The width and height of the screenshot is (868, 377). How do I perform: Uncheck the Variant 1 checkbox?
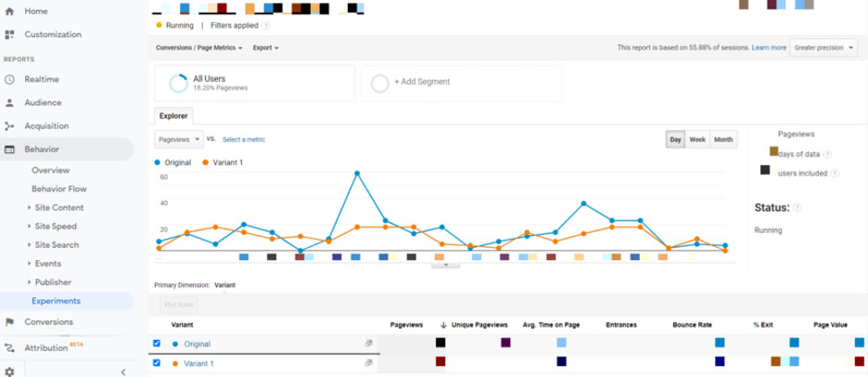click(156, 362)
